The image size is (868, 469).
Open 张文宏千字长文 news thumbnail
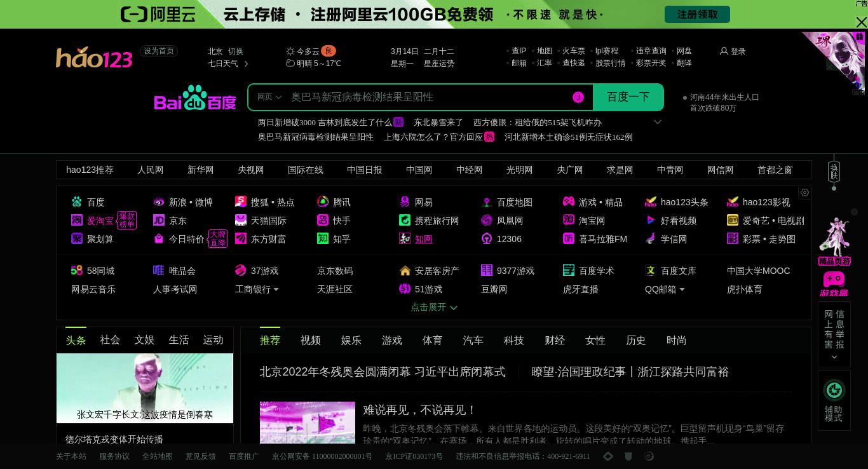145,388
